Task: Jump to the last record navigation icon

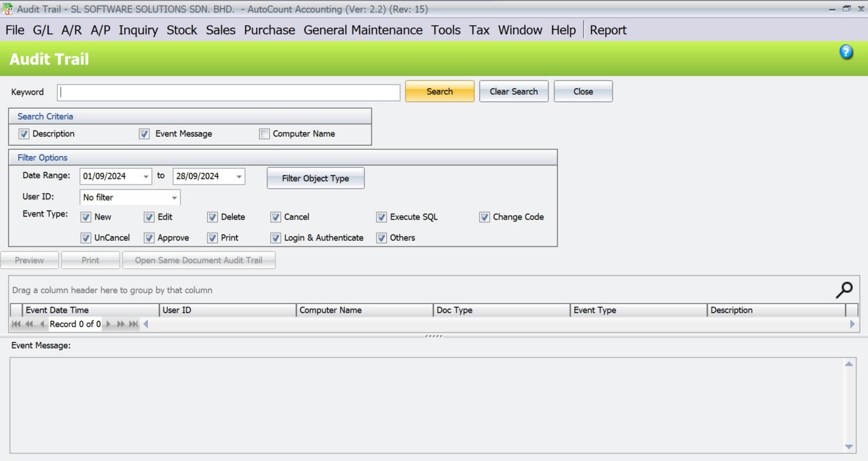Action: coord(133,324)
